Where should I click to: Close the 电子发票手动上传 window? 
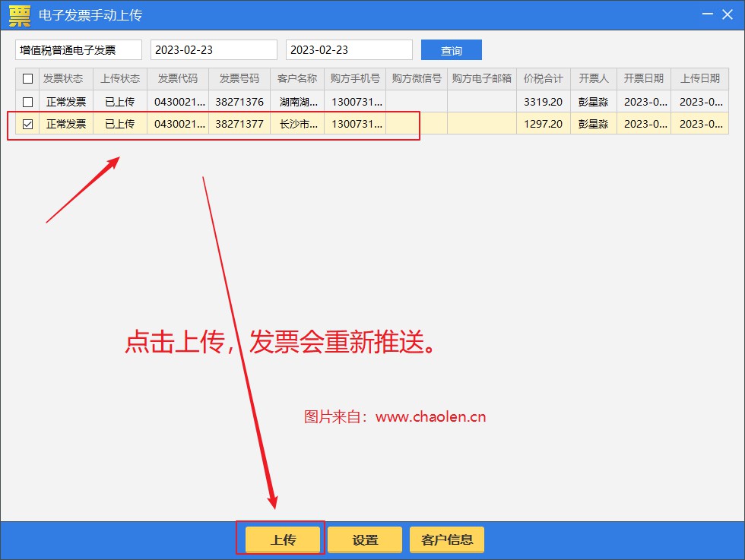(x=728, y=14)
